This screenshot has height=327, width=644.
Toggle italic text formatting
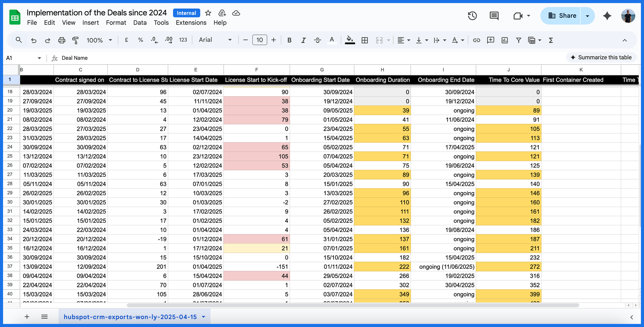click(x=303, y=40)
